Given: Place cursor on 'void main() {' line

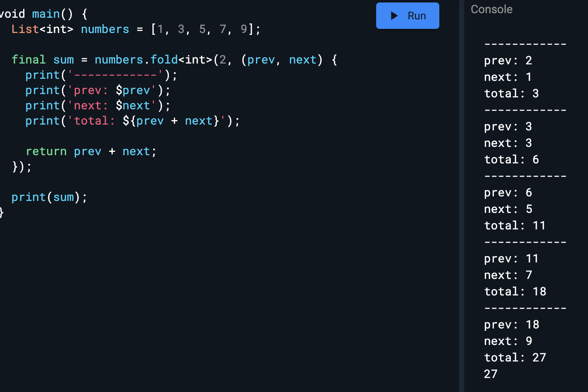Looking at the screenshot, I should (44, 14).
